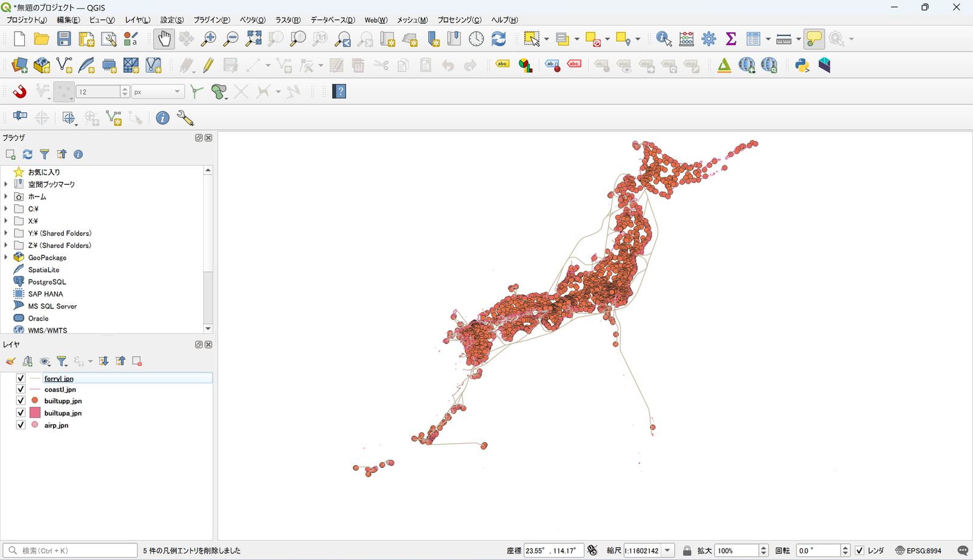Open the 編集(E) menu
The height and width of the screenshot is (560, 973).
tap(68, 20)
